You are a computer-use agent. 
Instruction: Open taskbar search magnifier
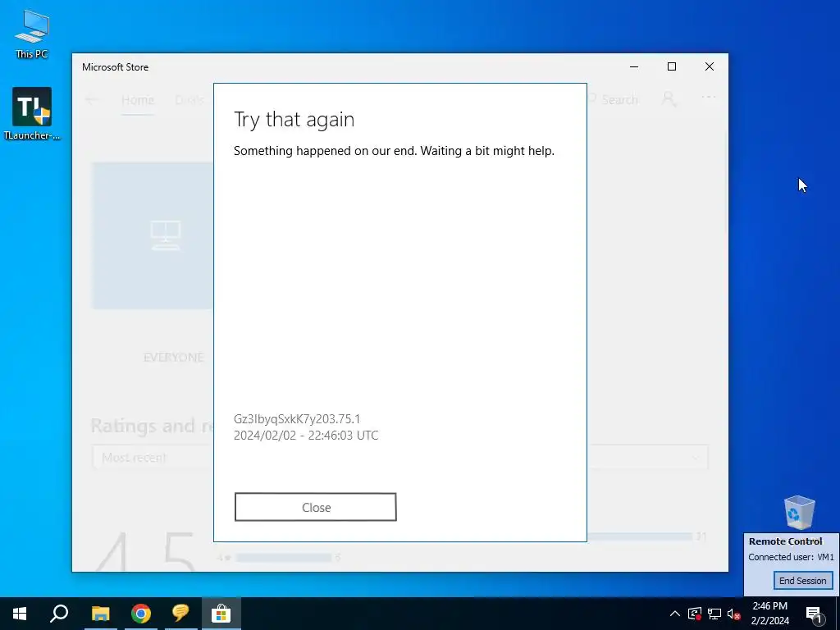point(59,614)
